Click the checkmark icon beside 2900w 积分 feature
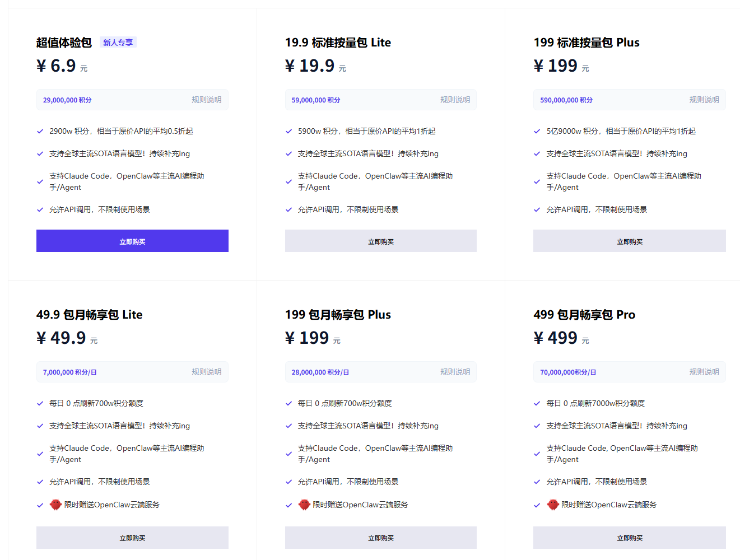This screenshot has height=560, width=740. click(40, 131)
